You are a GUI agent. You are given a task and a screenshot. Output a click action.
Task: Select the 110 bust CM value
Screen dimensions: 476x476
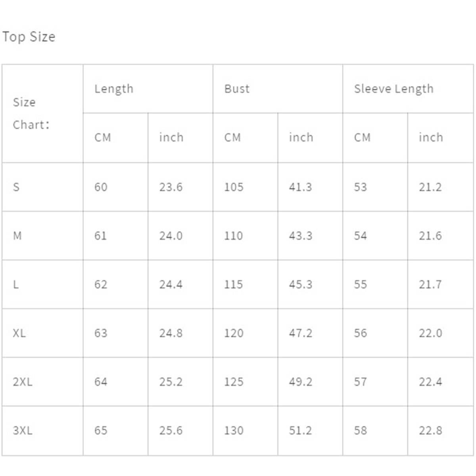(233, 236)
